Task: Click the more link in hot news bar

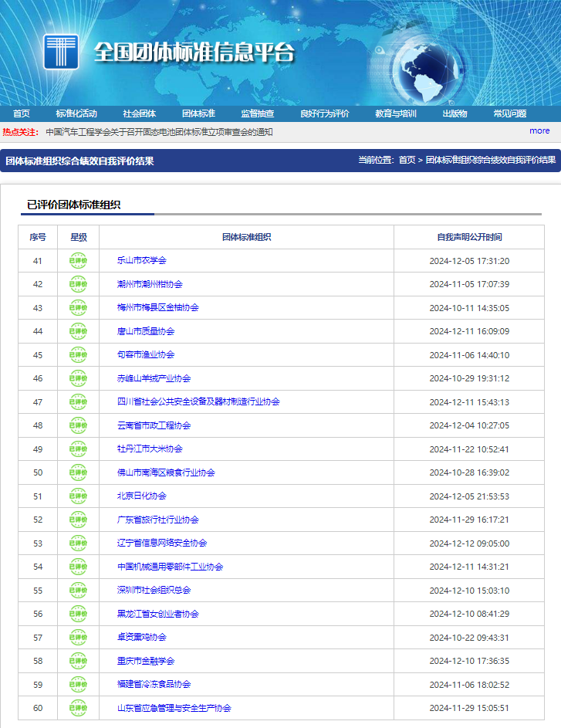Action: (539, 131)
